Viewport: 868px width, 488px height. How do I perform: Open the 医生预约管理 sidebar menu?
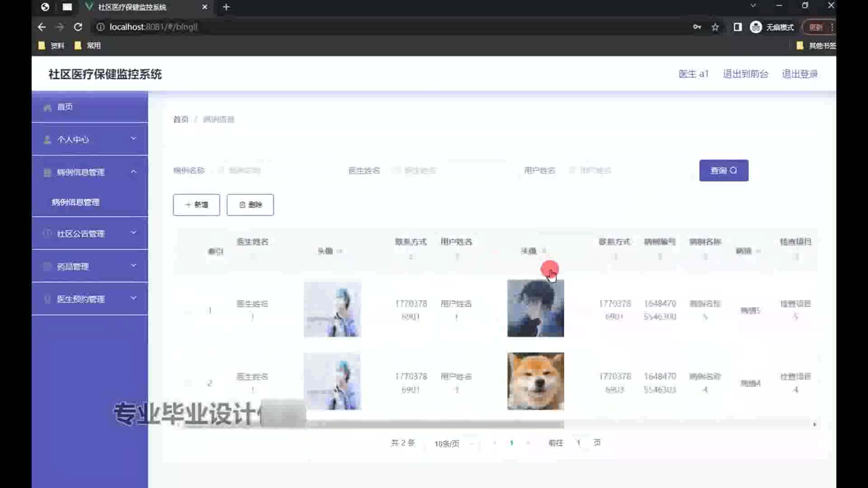[90, 299]
